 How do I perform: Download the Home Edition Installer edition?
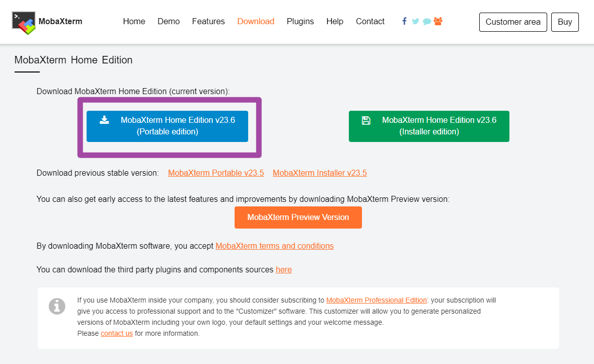pyautogui.click(x=429, y=126)
